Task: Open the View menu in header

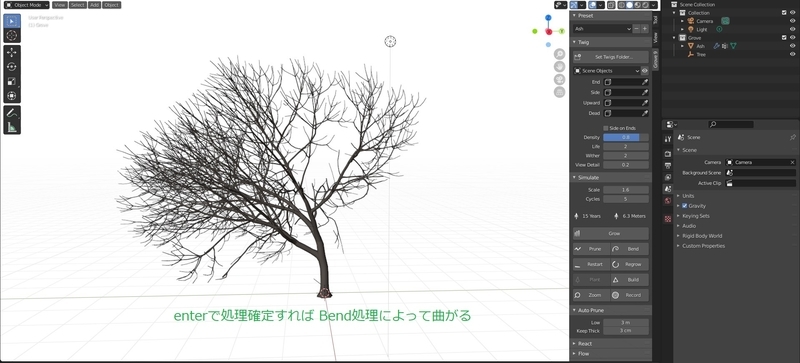Action: (60, 5)
